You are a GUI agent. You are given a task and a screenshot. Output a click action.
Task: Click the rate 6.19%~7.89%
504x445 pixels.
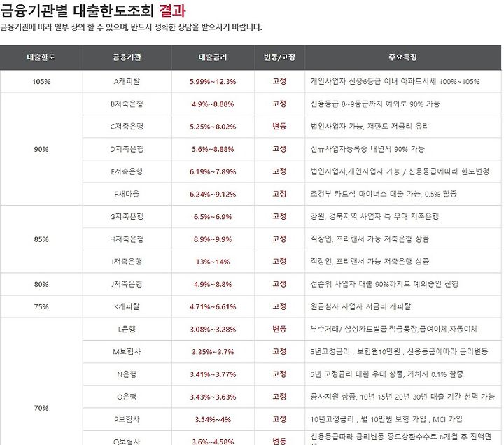(x=213, y=171)
